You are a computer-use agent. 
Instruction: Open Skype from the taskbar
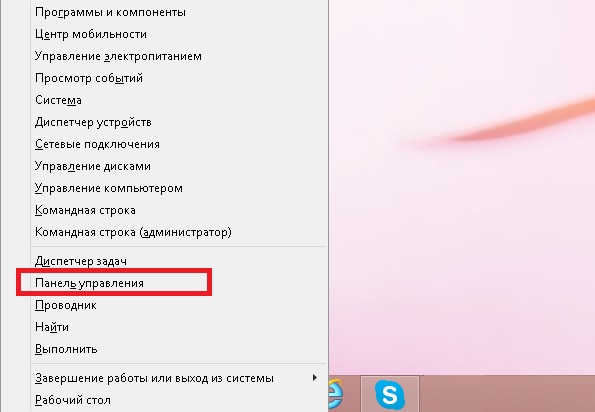click(390, 394)
